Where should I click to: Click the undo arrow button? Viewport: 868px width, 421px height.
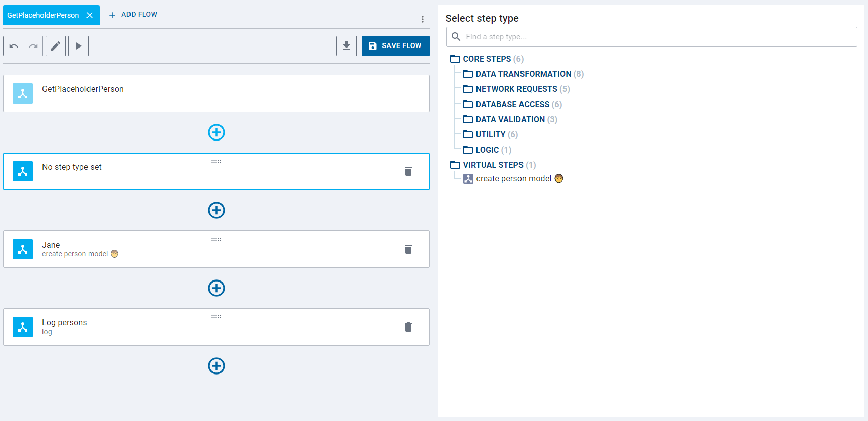pyautogui.click(x=14, y=46)
